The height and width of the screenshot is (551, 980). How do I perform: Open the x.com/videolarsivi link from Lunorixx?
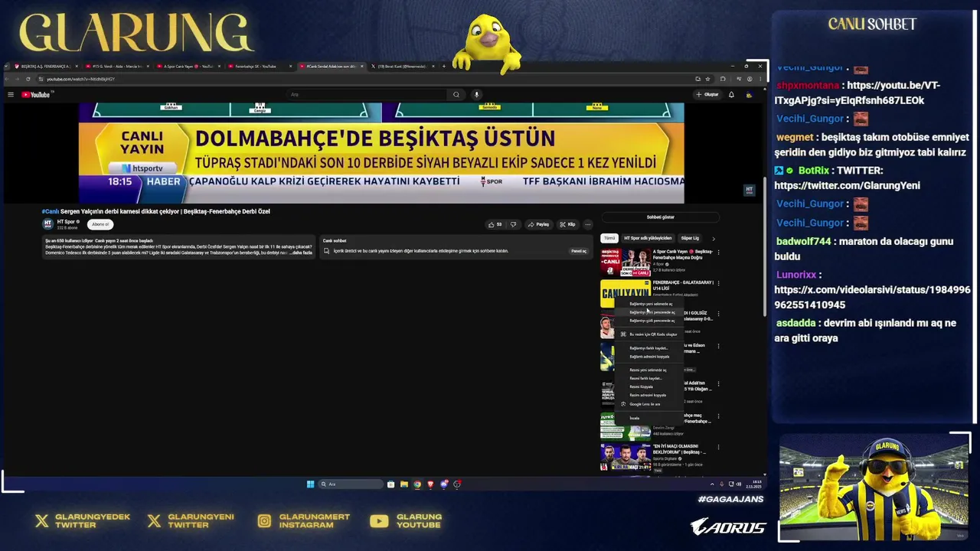tap(872, 298)
